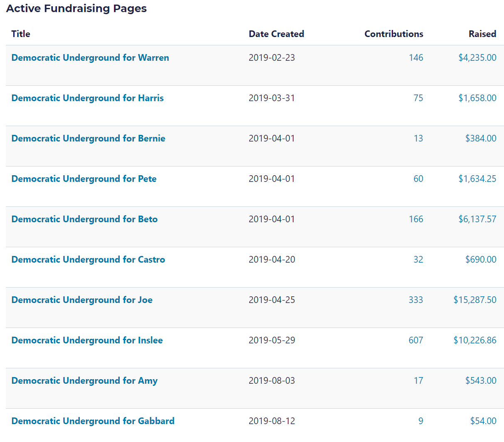Click Democratic Underground for Bernie title
Image resolution: width=504 pixels, height=442 pixels.
[88, 139]
